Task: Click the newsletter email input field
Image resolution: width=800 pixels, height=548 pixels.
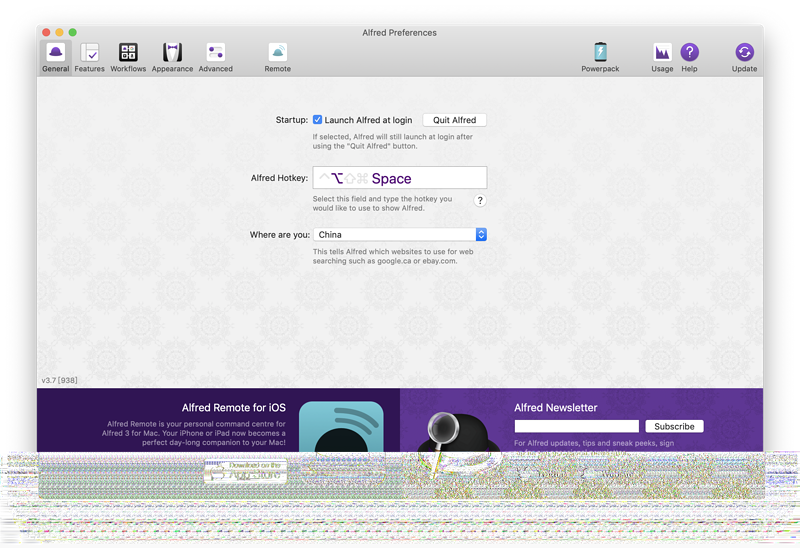Action: pyautogui.click(x=577, y=426)
